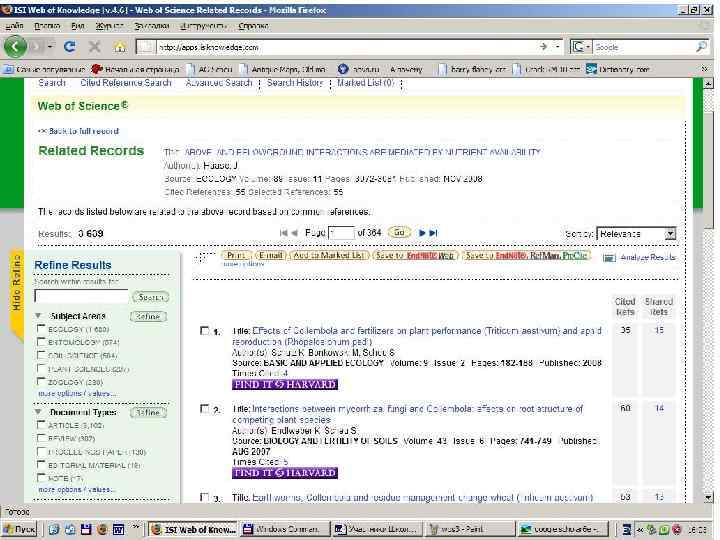Select the checkbox for result 1

click(x=204, y=331)
